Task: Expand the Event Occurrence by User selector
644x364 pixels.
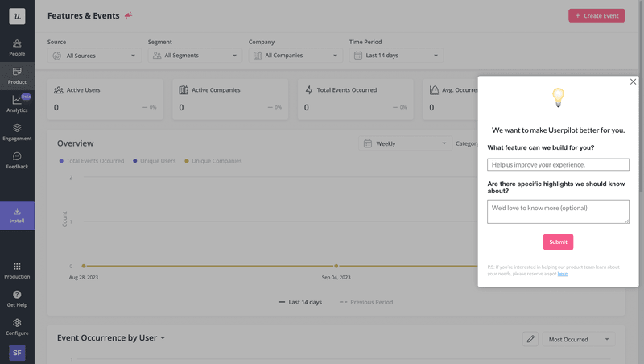Action: 111,337
